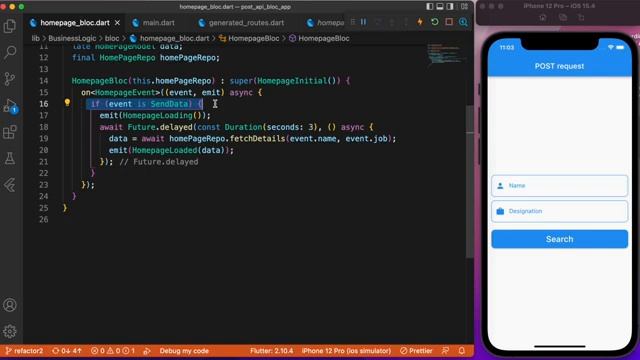Click Debug my code in status bar
The width and height of the screenshot is (640, 360).
pyautogui.click(x=184, y=351)
